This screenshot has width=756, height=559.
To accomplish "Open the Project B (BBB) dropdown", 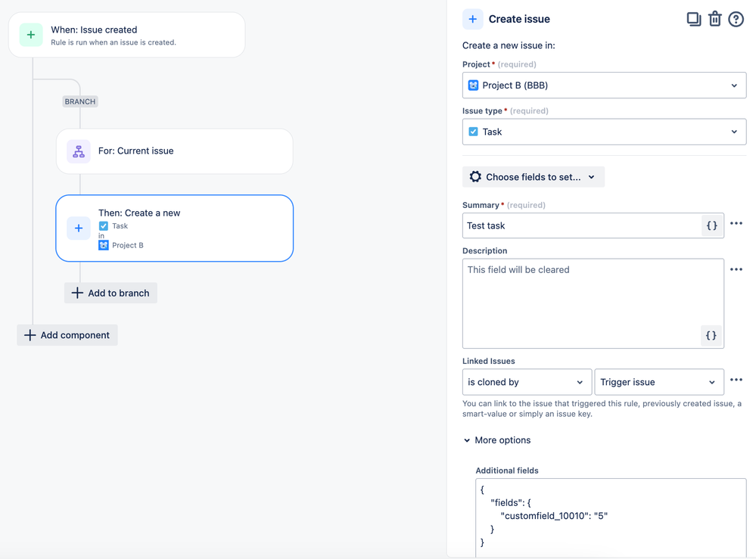I will tap(604, 85).
